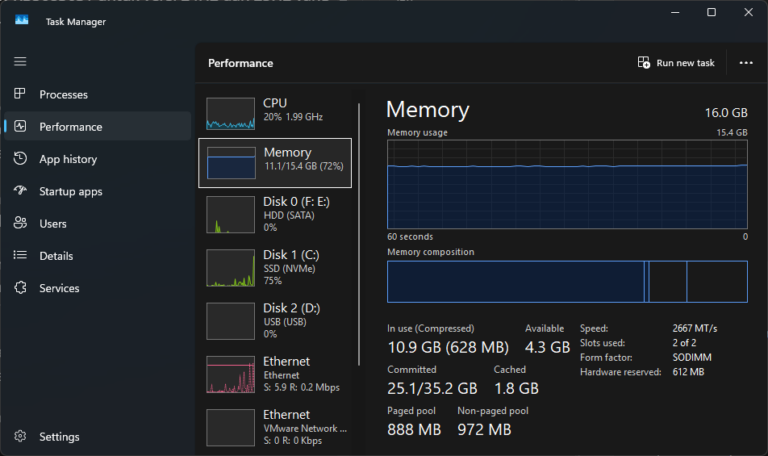
Task: Click the Non-paged pool 972 MB value
Action: click(484, 430)
